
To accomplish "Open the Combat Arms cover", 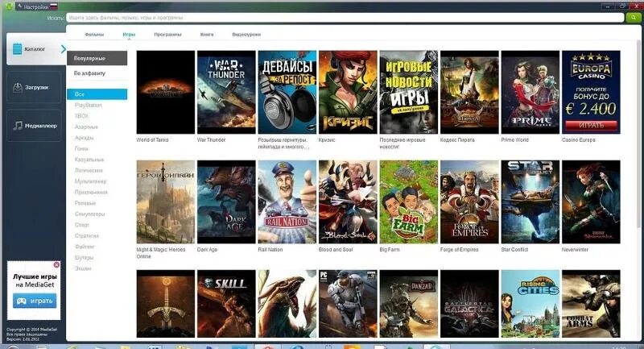I will coord(591,304).
